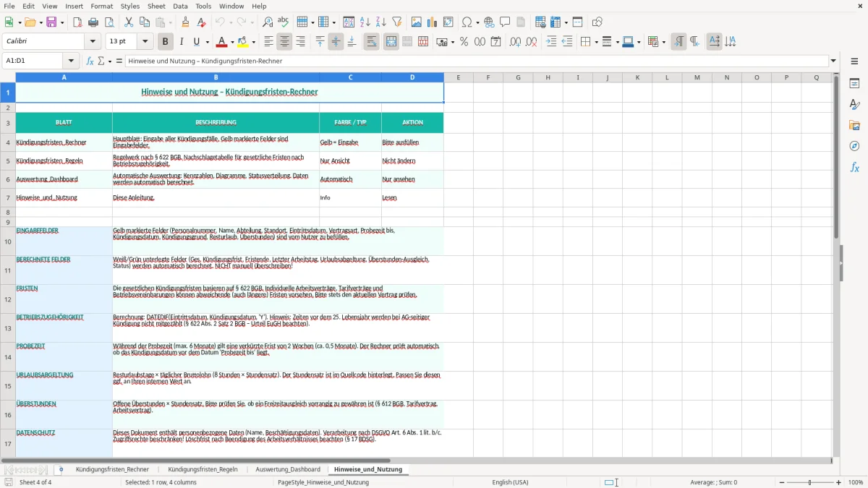The image size is (868, 488).
Task: Toggle right-to-left text direction
Action: (694, 42)
